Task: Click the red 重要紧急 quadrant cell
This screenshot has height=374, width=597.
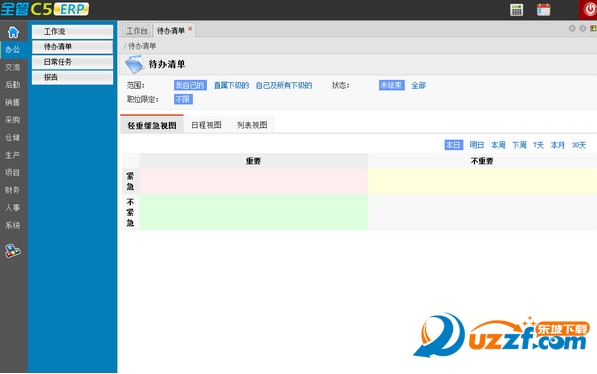Action: point(254,181)
